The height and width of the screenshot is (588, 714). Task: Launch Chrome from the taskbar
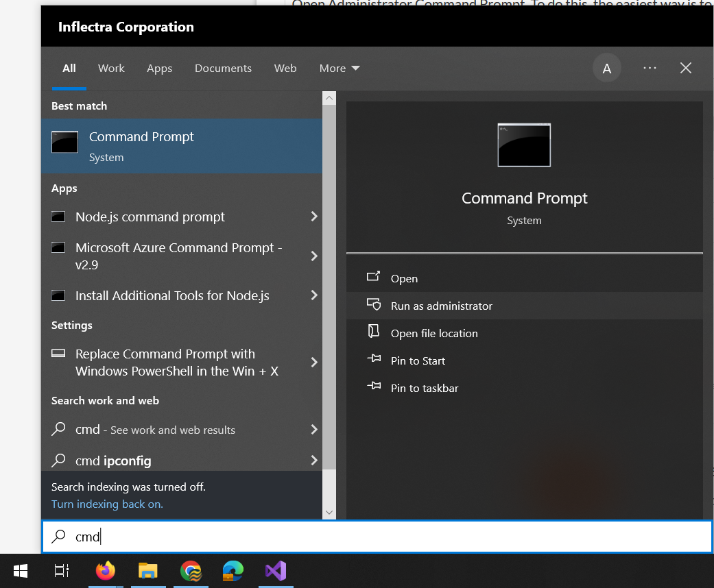(x=191, y=571)
